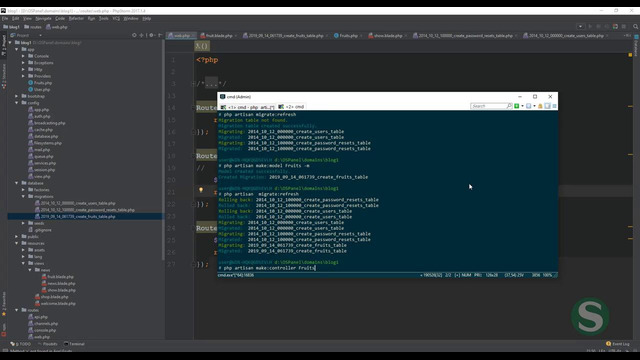Image resolution: width=640 pixels, height=360 pixels.
Task: Select create_users_table.php in migrations folder
Action: click(75, 203)
